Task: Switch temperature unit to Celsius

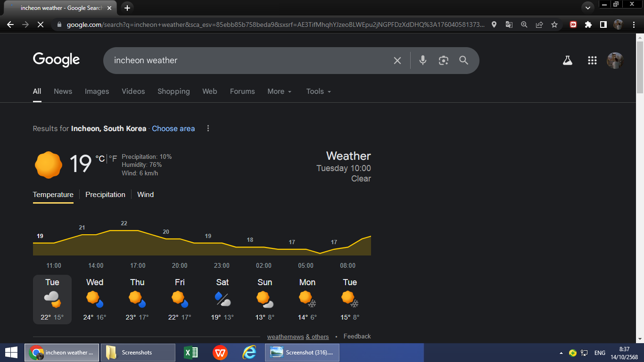Action: pyautogui.click(x=100, y=159)
